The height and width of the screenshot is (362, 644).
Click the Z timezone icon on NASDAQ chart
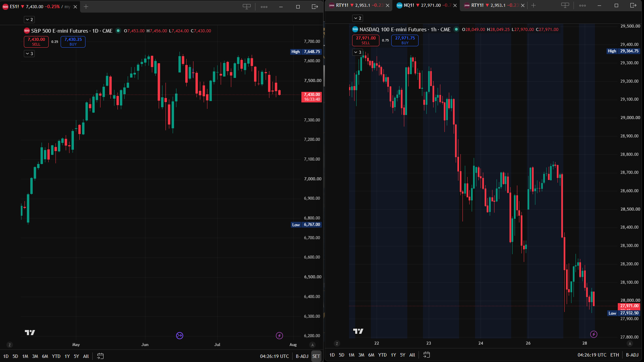337,343
